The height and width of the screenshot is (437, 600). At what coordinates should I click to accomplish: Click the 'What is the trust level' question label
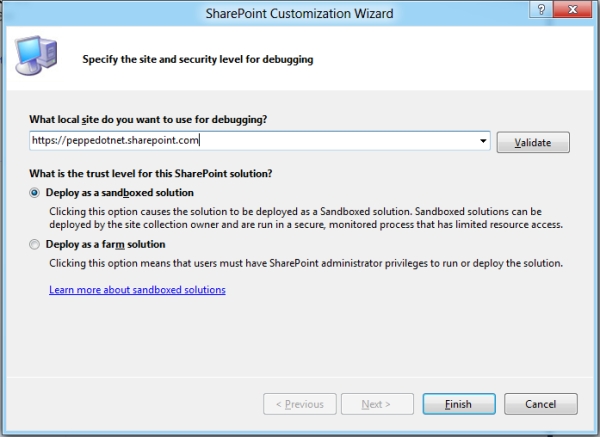(151, 173)
